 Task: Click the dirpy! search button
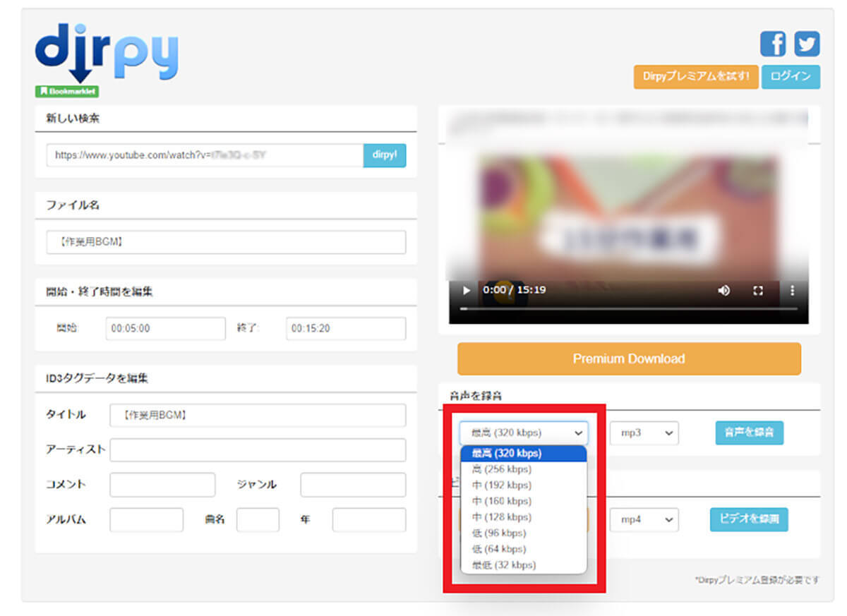[x=385, y=155]
